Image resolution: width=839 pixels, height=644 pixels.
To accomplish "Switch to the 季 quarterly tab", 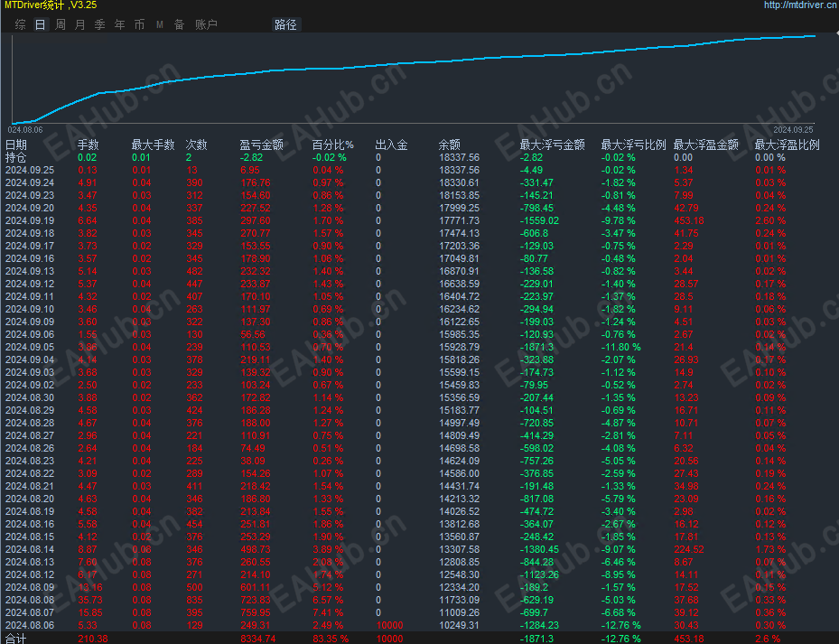I will tap(100, 24).
